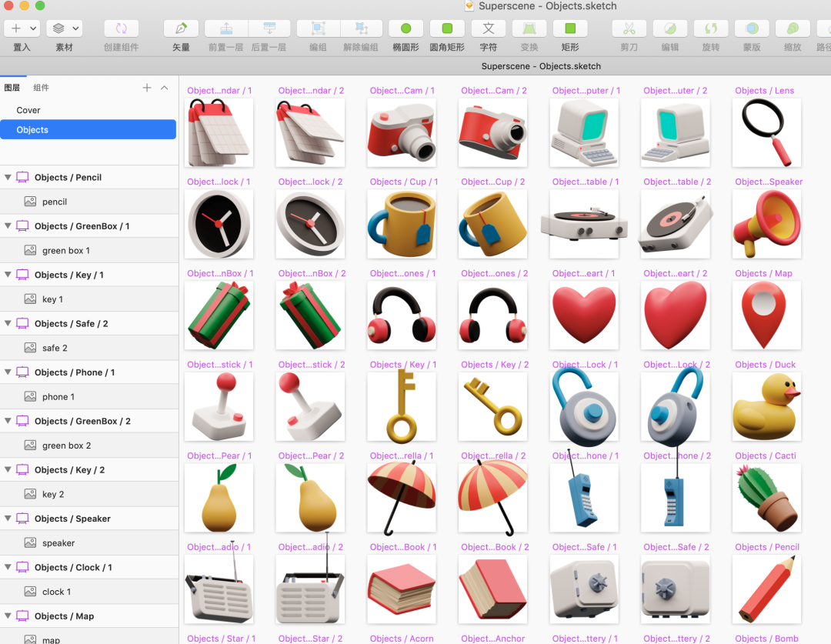Collapse the Objects / Key / 1 group
This screenshot has width=831, height=644.
click(x=8, y=275)
